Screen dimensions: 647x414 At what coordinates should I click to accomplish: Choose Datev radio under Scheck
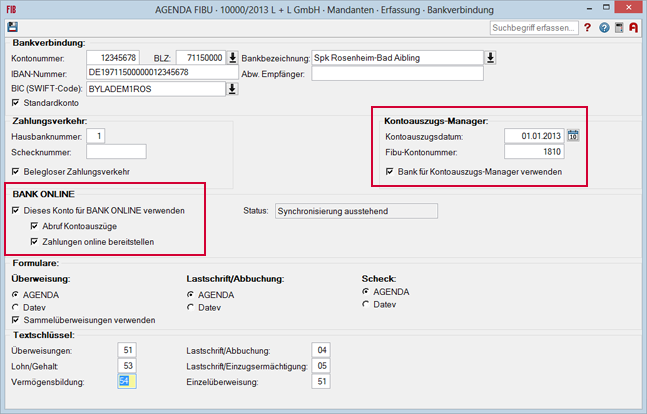tap(365, 304)
